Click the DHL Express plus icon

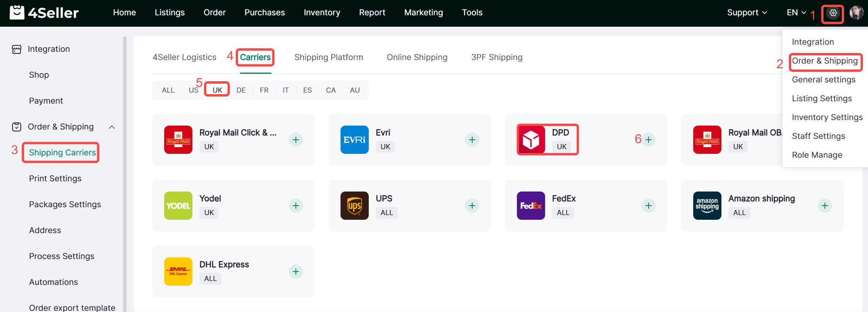pyautogui.click(x=296, y=272)
